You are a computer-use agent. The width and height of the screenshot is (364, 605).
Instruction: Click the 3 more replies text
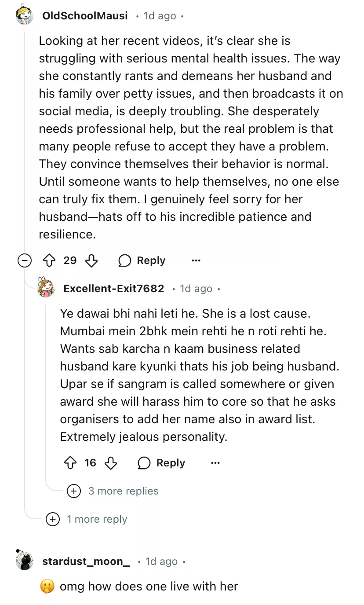[x=123, y=491]
